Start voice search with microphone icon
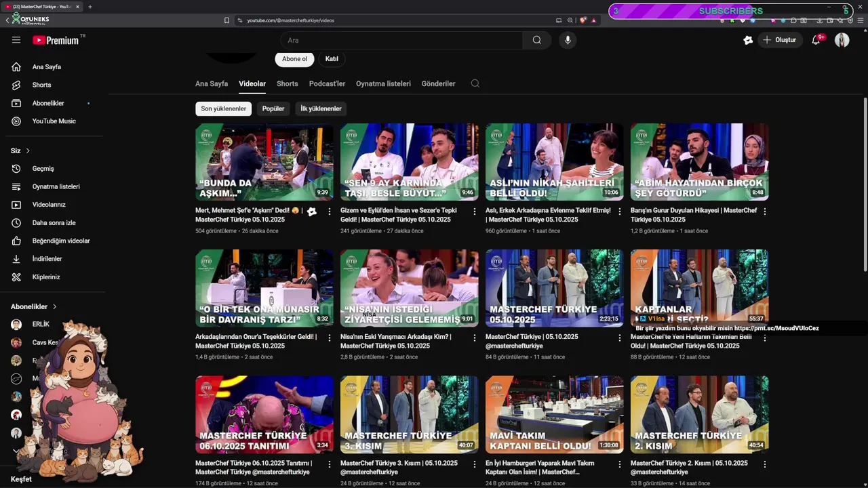Image resolution: width=868 pixels, height=488 pixels. pos(568,40)
